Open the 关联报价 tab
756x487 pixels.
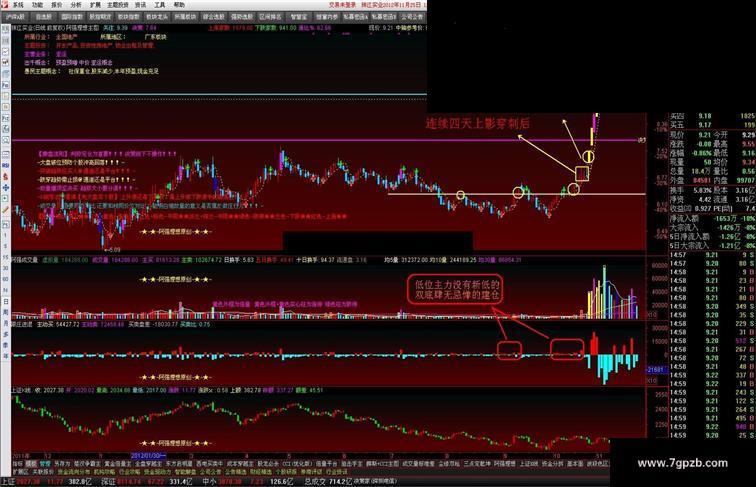click(x=43, y=472)
